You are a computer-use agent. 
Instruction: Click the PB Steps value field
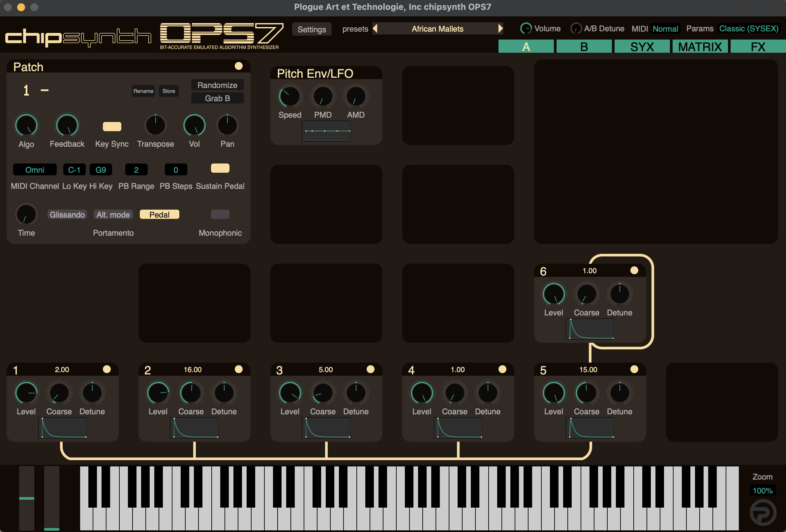pos(176,169)
